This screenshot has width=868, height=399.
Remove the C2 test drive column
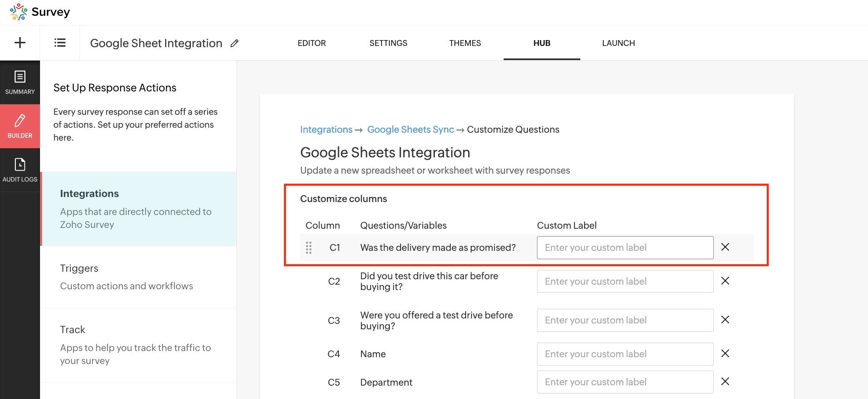pos(725,281)
